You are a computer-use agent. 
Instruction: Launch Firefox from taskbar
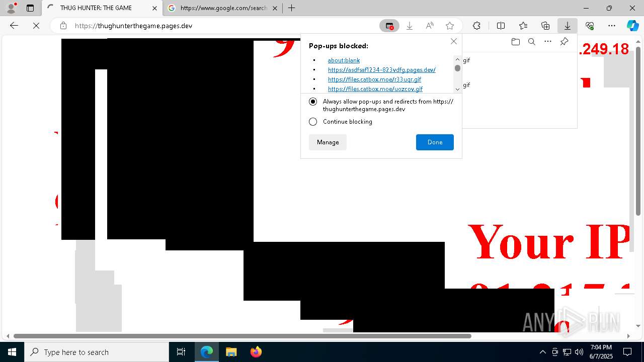pyautogui.click(x=256, y=352)
